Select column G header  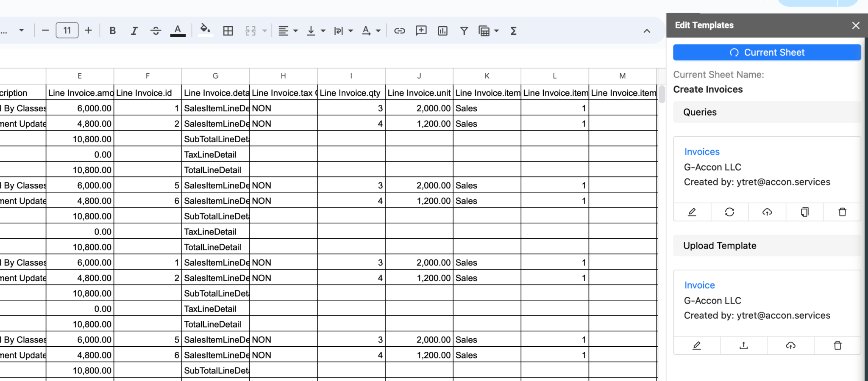click(x=215, y=76)
